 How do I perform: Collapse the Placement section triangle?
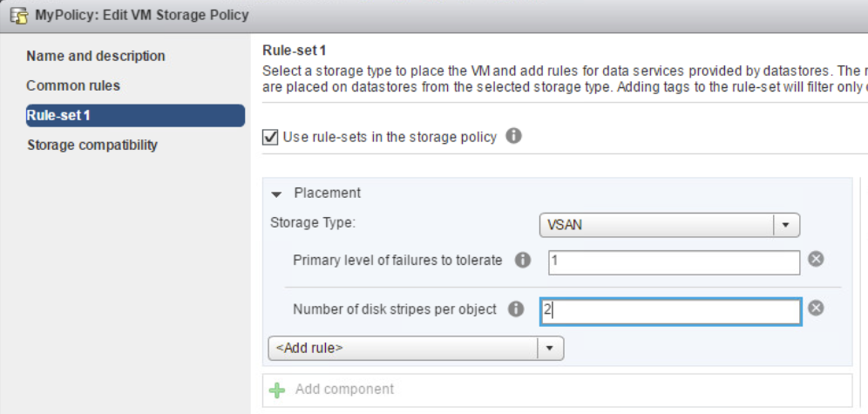(x=277, y=194)
